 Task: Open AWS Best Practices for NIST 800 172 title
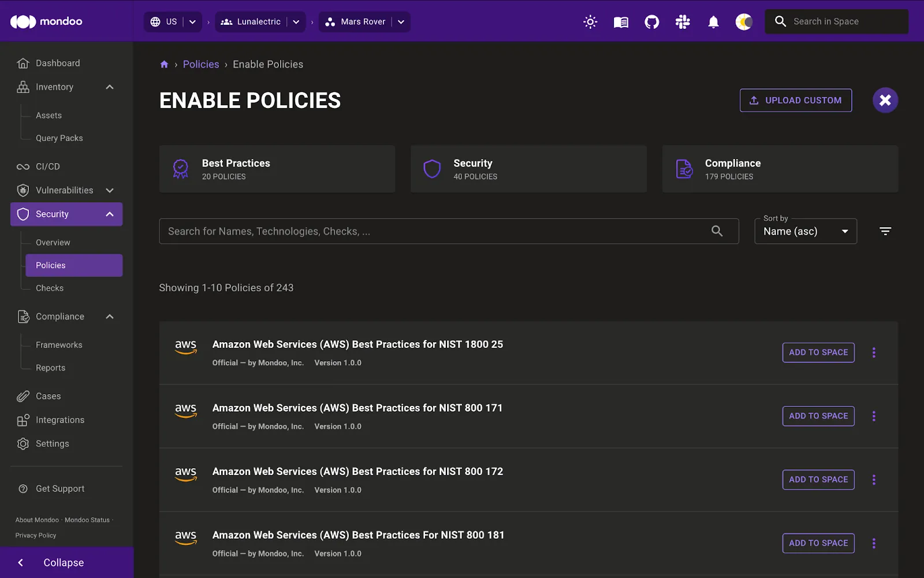click(357, 472)
